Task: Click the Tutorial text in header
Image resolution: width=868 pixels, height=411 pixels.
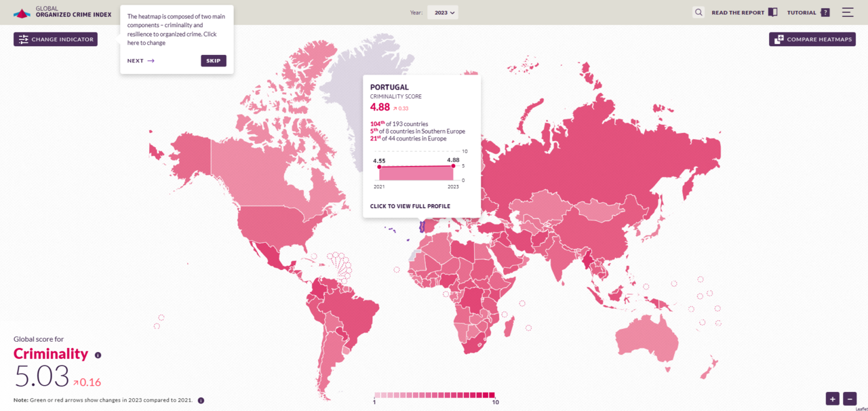Action: (802, 12)
